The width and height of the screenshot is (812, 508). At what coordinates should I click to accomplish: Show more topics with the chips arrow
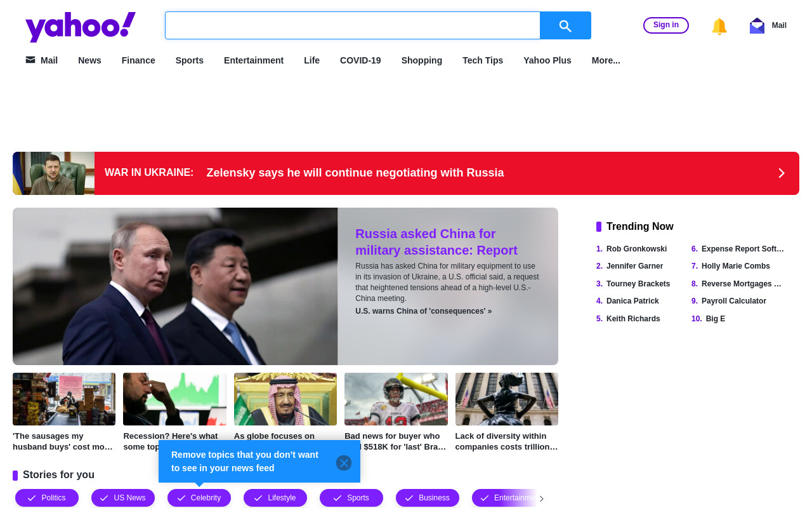(541, 498)
